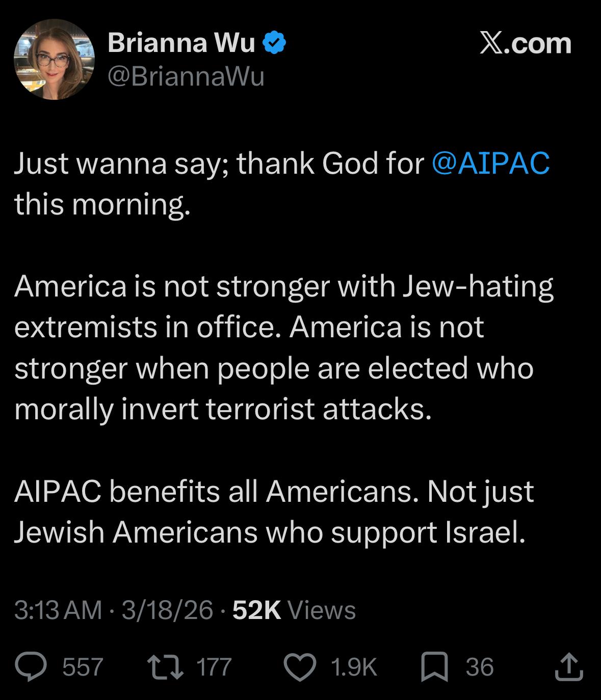This screenshot has width=601, height=700.
Task: Open the 3:13 AM timestamp
Action: click(58, 610)
